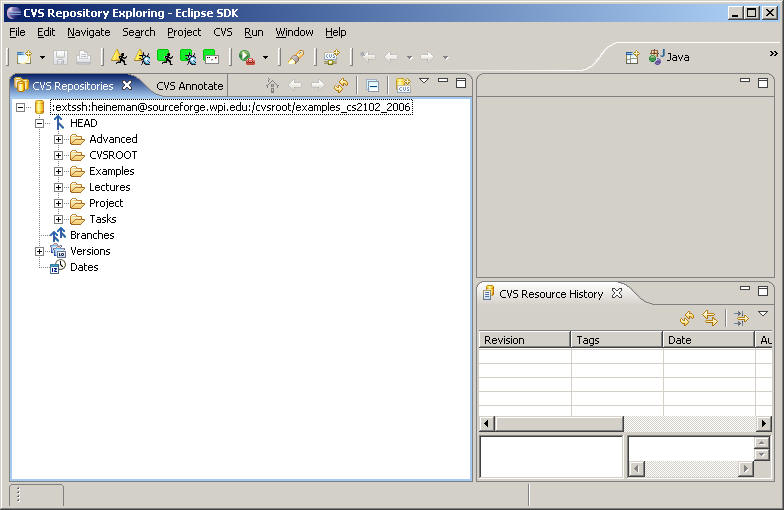
Task: Click the Run green play toolbar icon
Action: [x=246, y=58]
